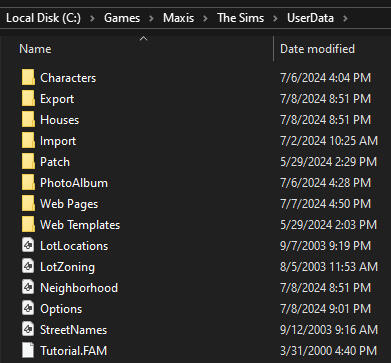
Task: Expand the chevron after The Sims
Action: click(275, 18)
